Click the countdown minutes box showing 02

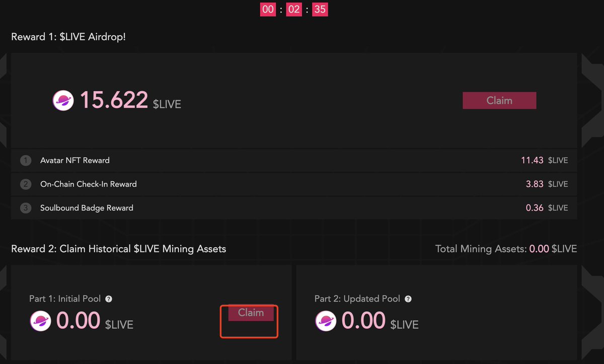[294, 10]
